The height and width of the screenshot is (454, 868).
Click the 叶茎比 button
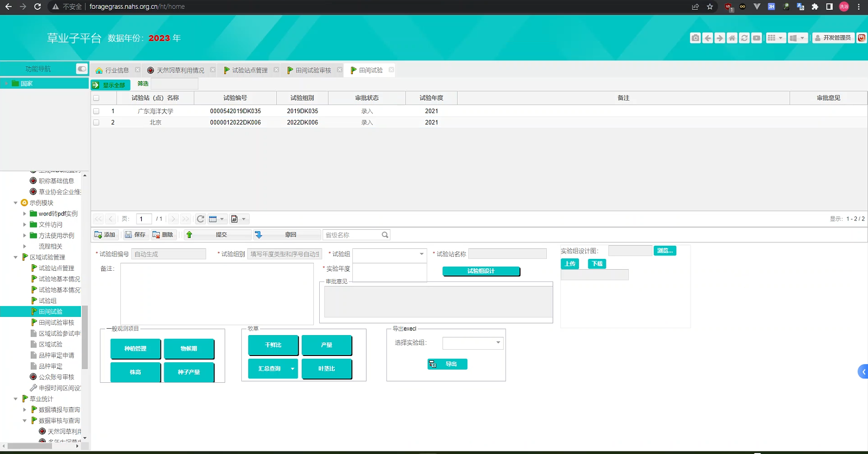click(327, 369)
